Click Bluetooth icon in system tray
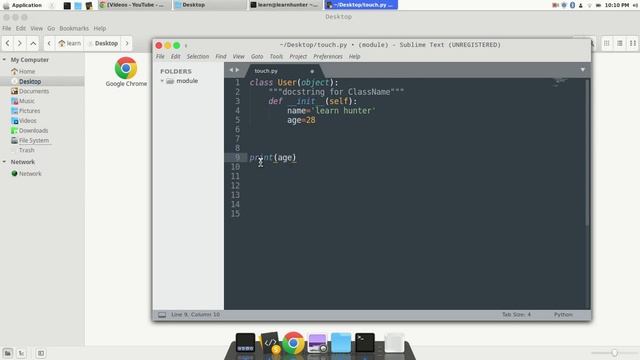 pyautogui.click(x=572, y=5)
